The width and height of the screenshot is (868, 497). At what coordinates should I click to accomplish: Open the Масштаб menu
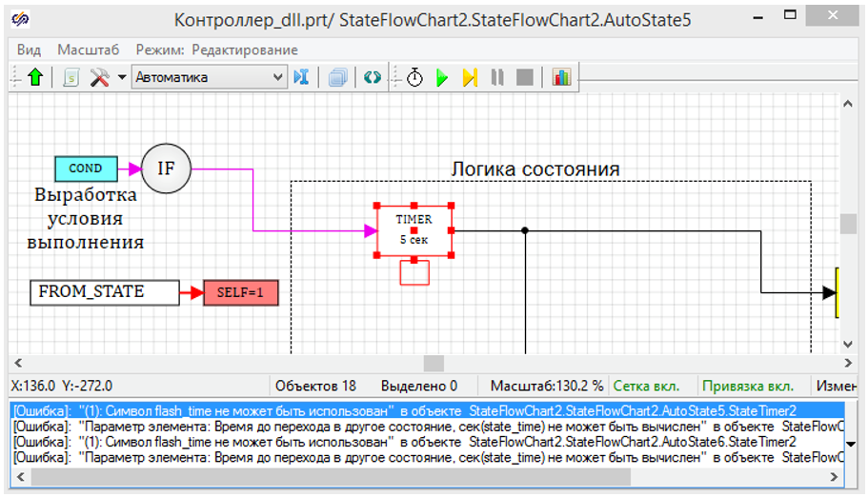[88, 50]
